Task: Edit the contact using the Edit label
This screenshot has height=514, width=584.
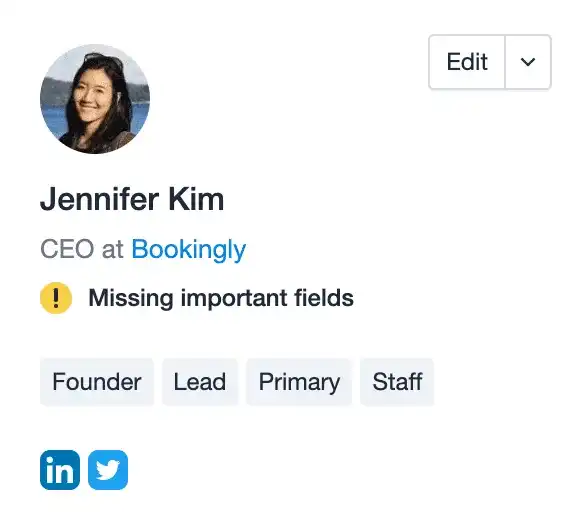Action: 467,62
